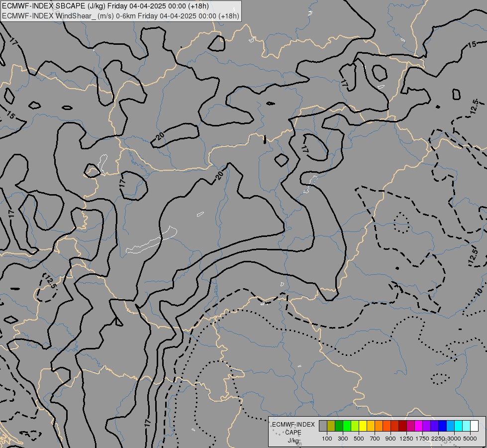This screenshot has width=487, height=448.
Task: Choose the indigo swatch left of 2250
Action: 434,426
